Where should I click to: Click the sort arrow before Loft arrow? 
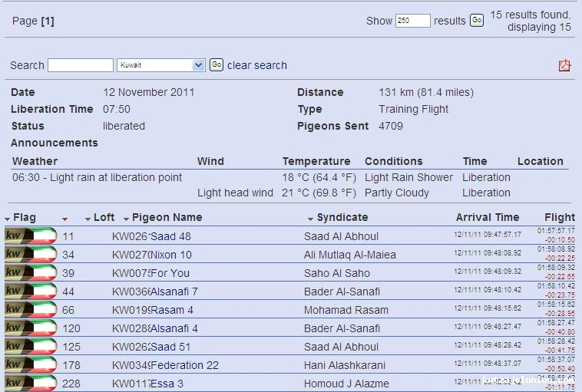[x=65, y=219]
